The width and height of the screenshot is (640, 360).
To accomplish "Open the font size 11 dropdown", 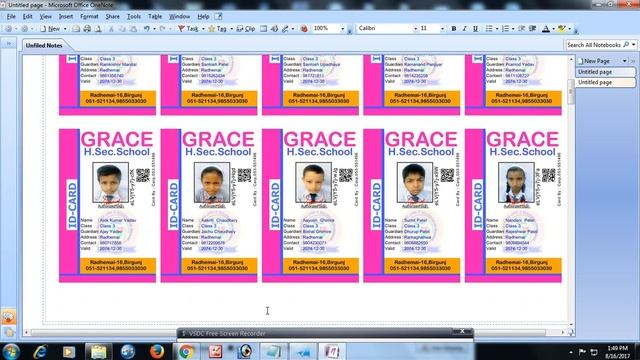I will [442, 29].
